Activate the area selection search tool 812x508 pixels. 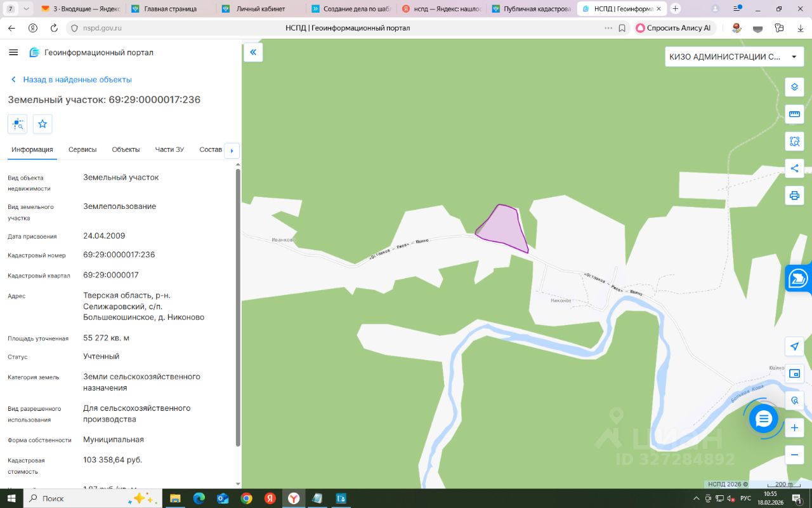click(x=794, y=141)
